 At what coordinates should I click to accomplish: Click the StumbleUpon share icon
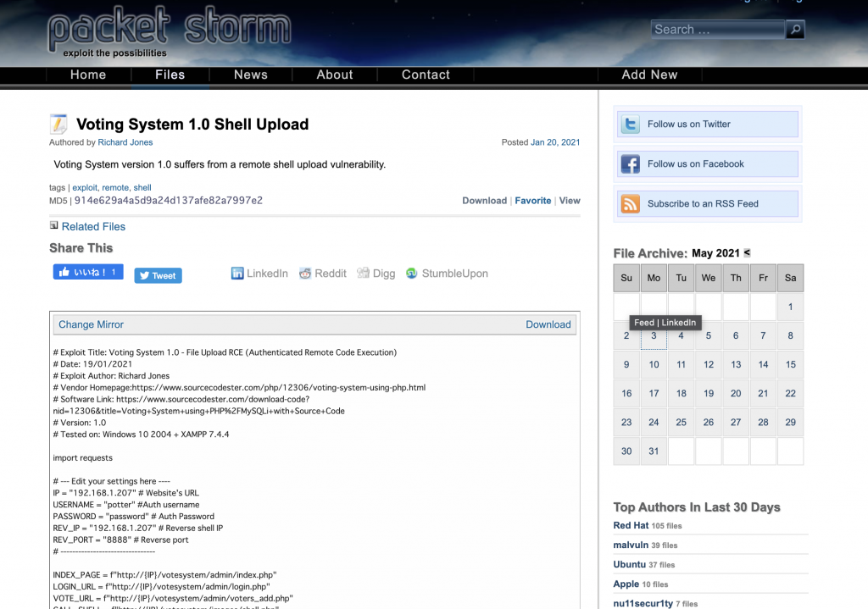point(411,274)
